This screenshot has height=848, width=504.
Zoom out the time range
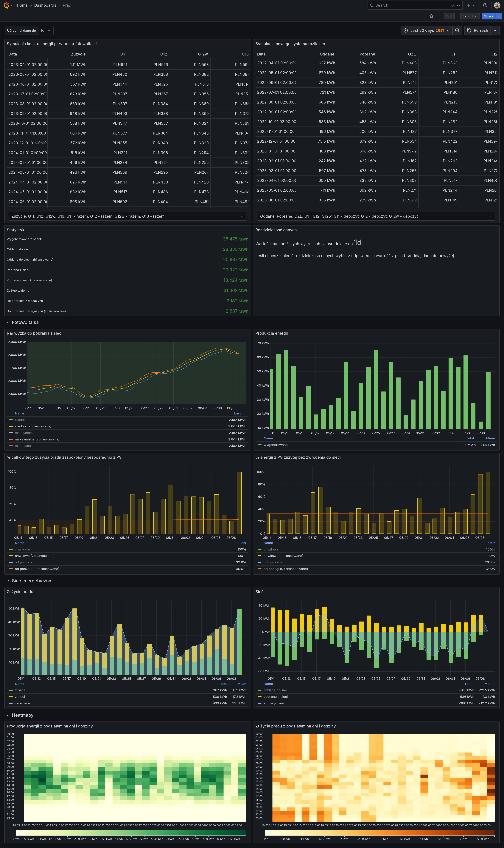coord(457,31)
